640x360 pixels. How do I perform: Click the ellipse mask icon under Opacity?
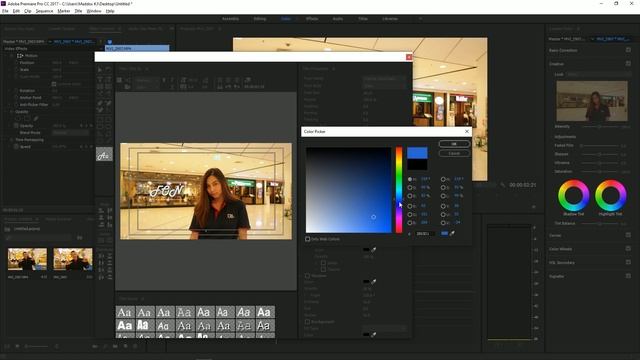click(18, 119)
